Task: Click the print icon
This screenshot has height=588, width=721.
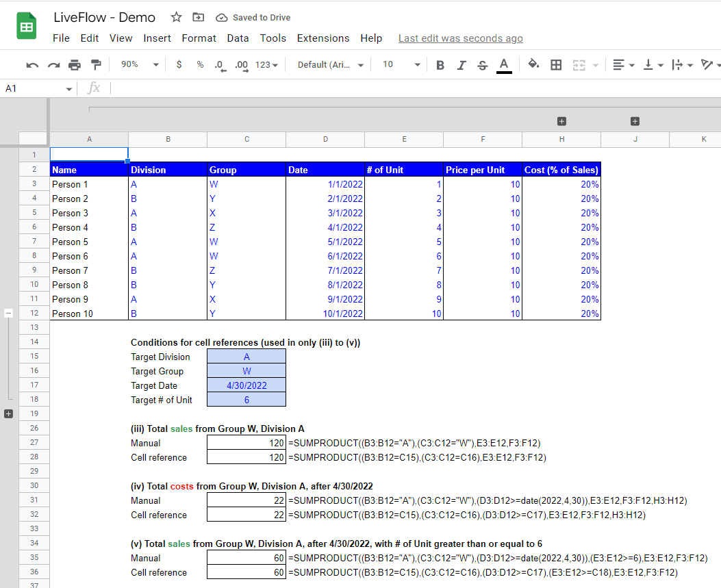Action: click(75, 65)
